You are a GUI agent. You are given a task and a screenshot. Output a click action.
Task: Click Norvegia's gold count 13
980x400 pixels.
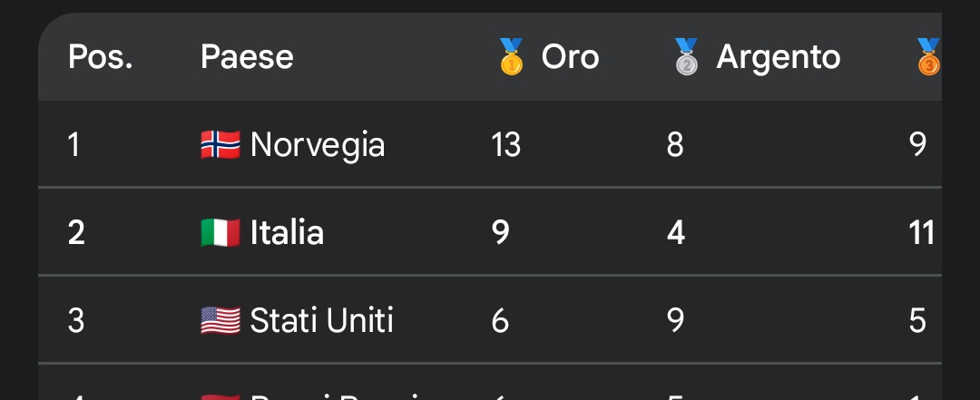pos(505,144)
